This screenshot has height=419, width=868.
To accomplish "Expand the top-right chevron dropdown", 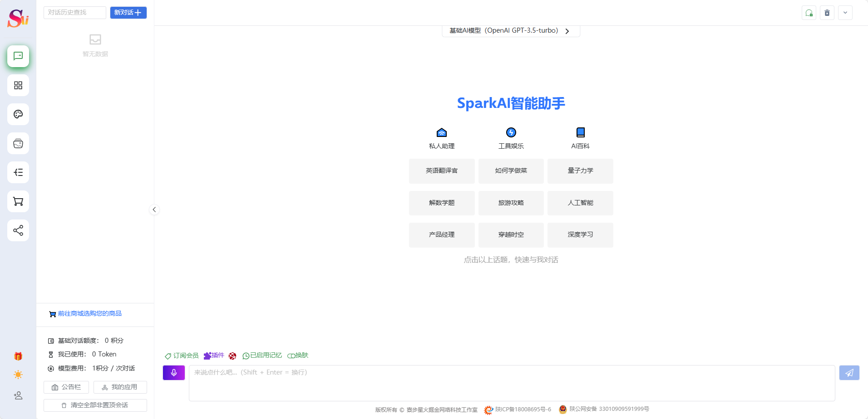I will coord(845,13).
